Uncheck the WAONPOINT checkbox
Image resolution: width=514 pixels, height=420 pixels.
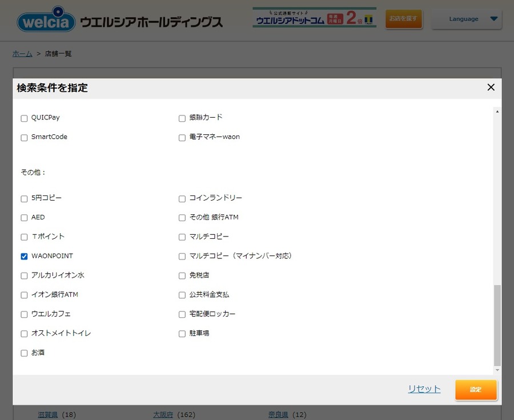point(24,257)
